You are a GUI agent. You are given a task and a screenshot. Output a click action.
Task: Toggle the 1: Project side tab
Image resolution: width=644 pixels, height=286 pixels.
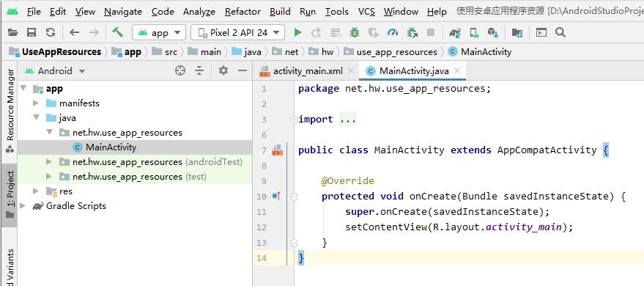pos(10,195)
